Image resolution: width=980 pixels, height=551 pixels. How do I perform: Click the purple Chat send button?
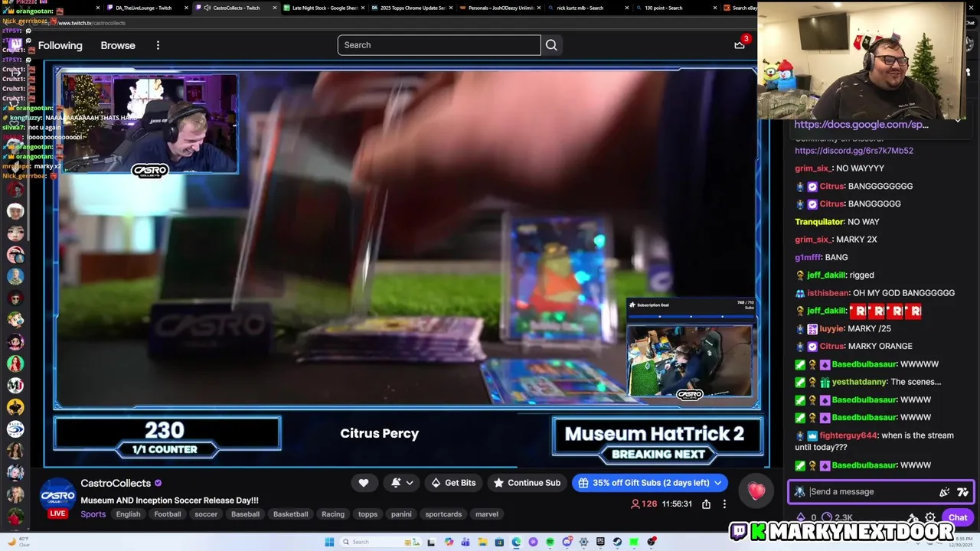[958, 517]
